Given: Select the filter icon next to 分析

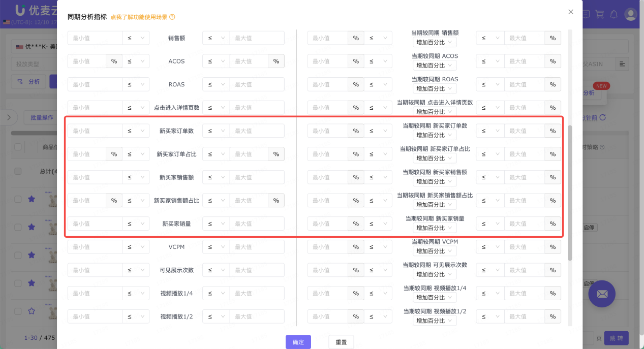Looking at the screenshot, I should tap(20, 82).
